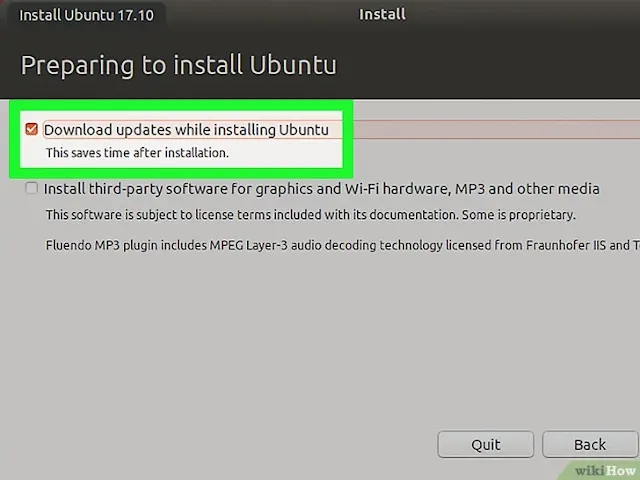This screenshot has width=640, height=480.
Task: Select the 'Install Ubuntu 17.10' top bar title
Action: (x=87, y=16)
